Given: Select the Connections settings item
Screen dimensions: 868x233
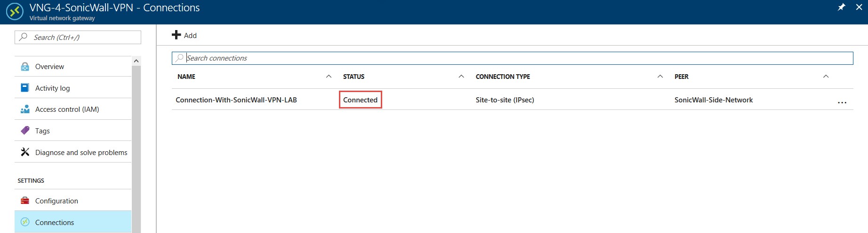Looking at the screenshot, I should [73, 222].
